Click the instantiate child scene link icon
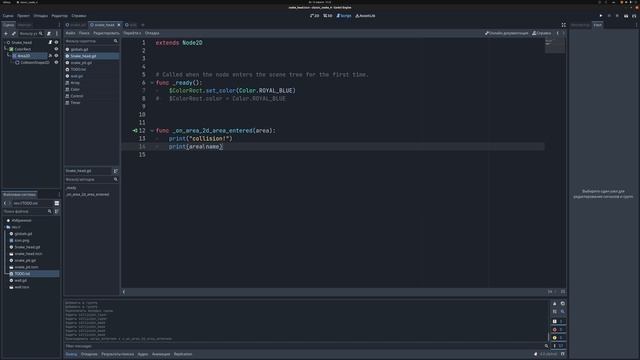Screen dimensions: 640x360 [x=13, y=33]
